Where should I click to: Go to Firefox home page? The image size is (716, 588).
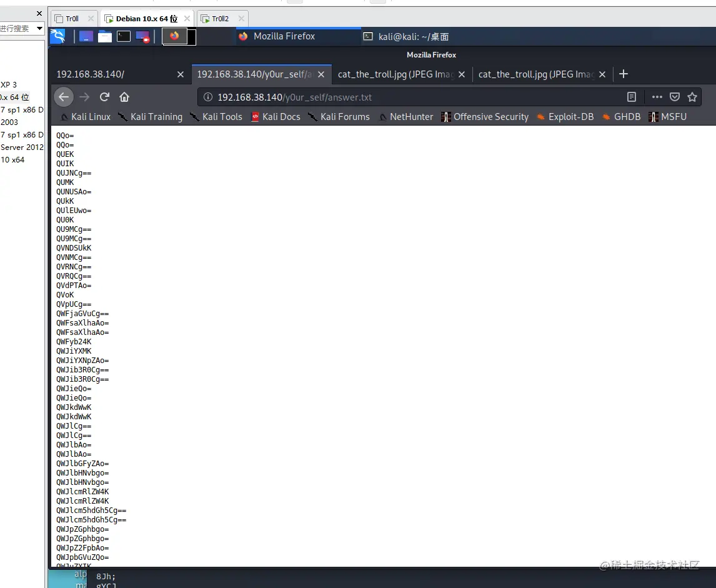pyautogui.click(x=124, y=97)
